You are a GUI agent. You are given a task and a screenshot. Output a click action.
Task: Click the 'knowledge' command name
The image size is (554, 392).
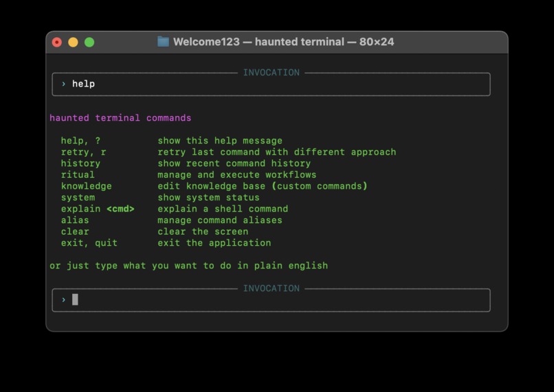tap(86, 186)
